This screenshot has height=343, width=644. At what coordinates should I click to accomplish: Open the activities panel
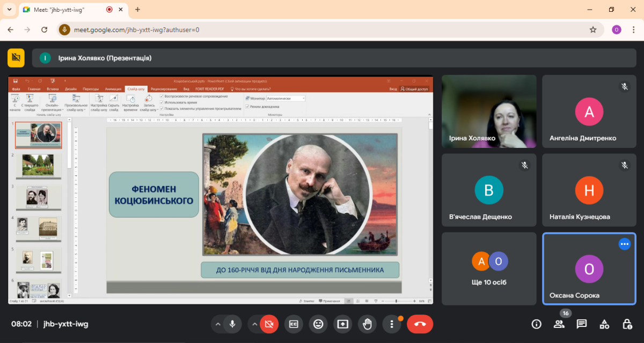point(604,324)
